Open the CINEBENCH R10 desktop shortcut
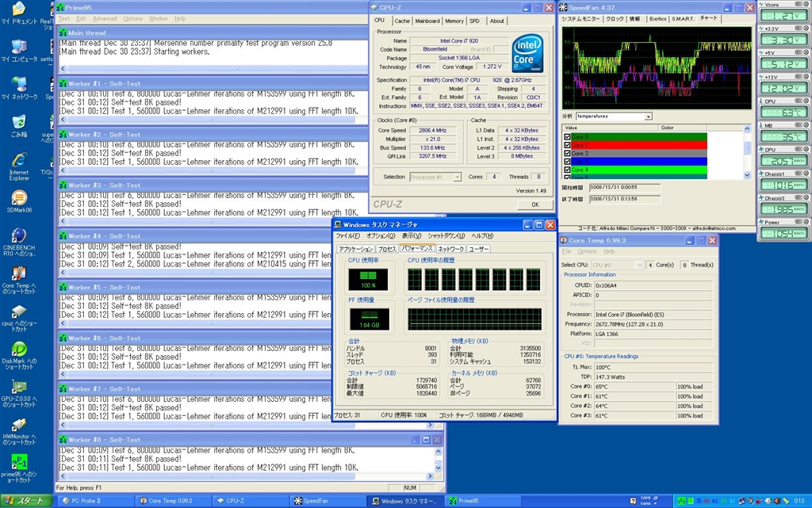The image size is (812, 508). (x=19, y=237)
